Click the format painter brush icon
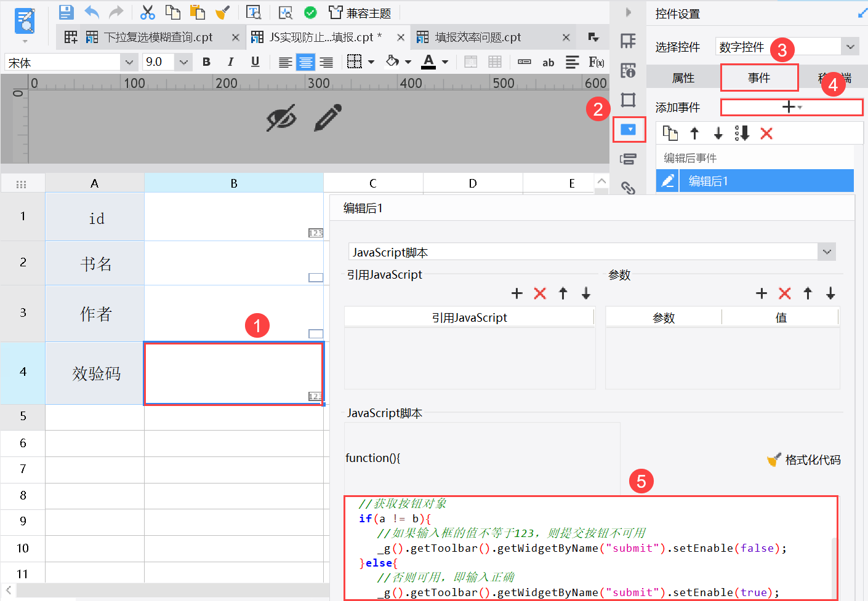This screenshot has height=601, width=868. [222, 12]
